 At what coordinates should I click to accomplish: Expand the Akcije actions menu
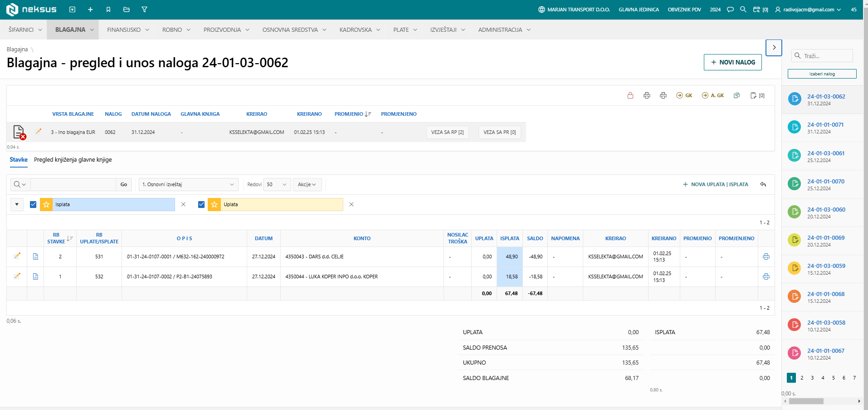(307, 184)
